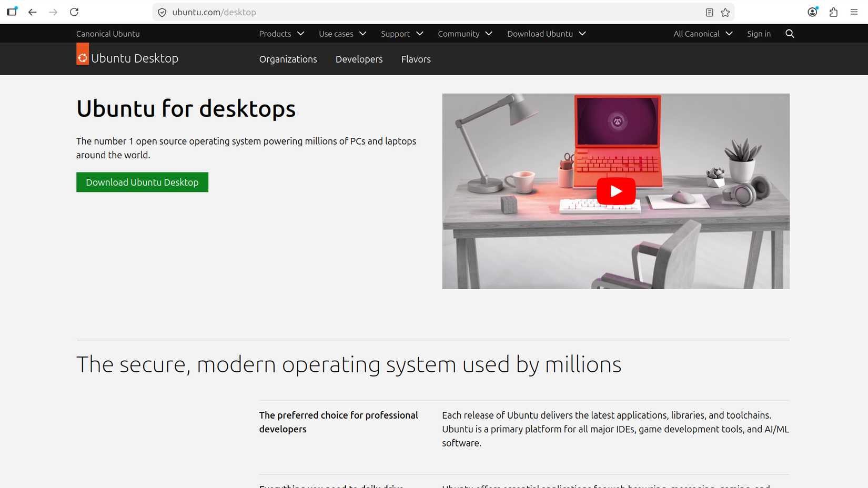
Task: Bookmark this page with the star icon
Action: click(725, 12)
